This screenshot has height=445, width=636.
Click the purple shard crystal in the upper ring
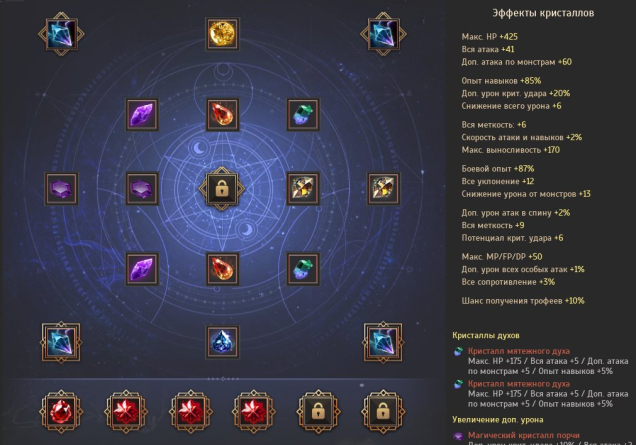coord(142,114)
